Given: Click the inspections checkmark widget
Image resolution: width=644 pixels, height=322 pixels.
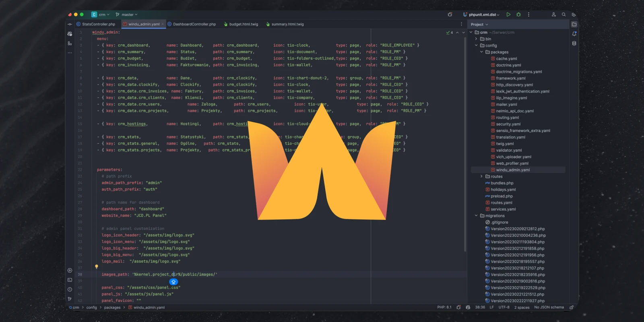Looking at the screenshot, I should click(x=450, y=33).
